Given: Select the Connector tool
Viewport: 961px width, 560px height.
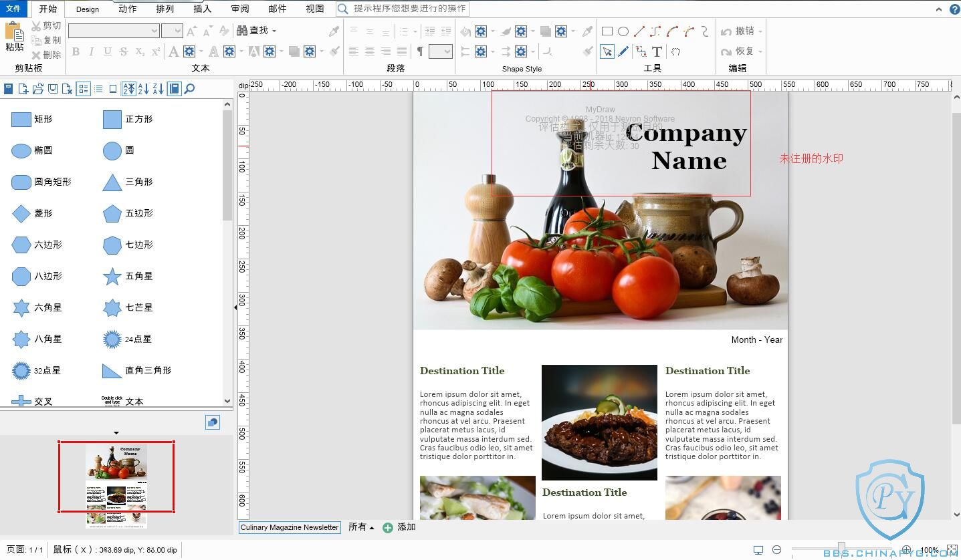Looking at the screenshot, I should point(641,51).
